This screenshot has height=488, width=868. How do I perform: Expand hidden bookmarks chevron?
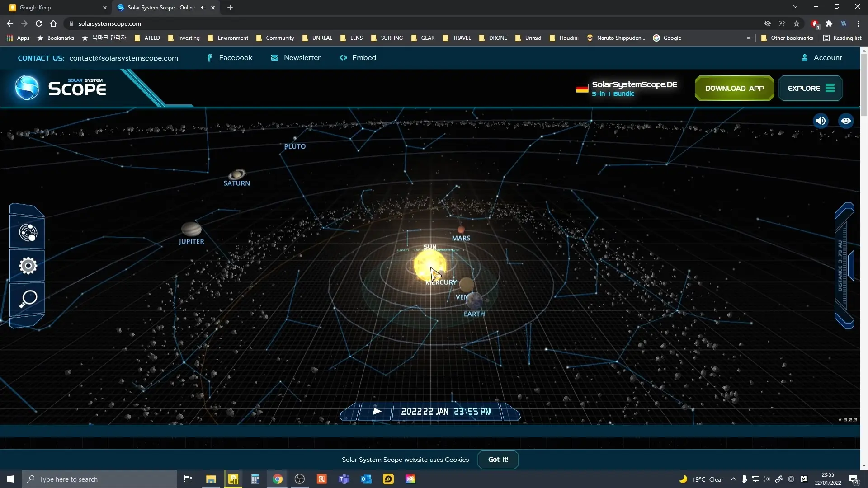[749, 38]
